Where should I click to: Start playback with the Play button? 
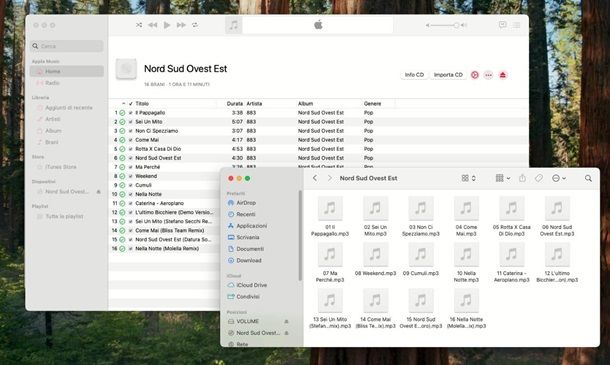pos(167,25)
